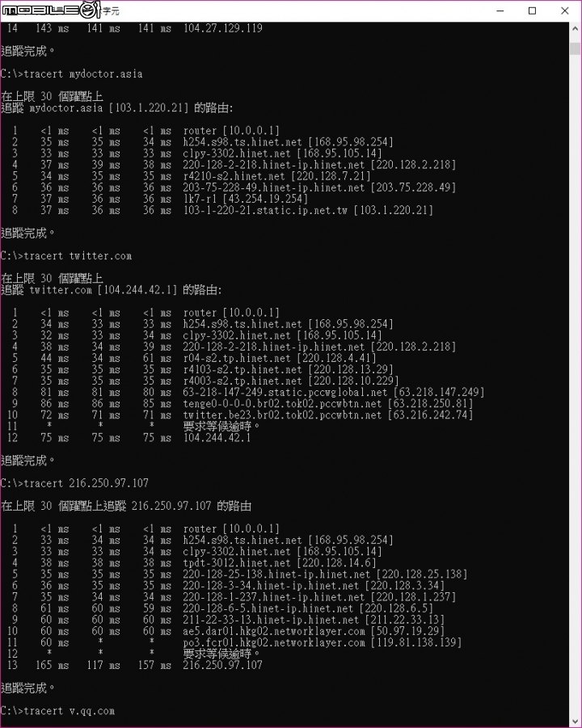Click the scrollbar up arrow
Screen dimensions: 582x728
[575, 28]
